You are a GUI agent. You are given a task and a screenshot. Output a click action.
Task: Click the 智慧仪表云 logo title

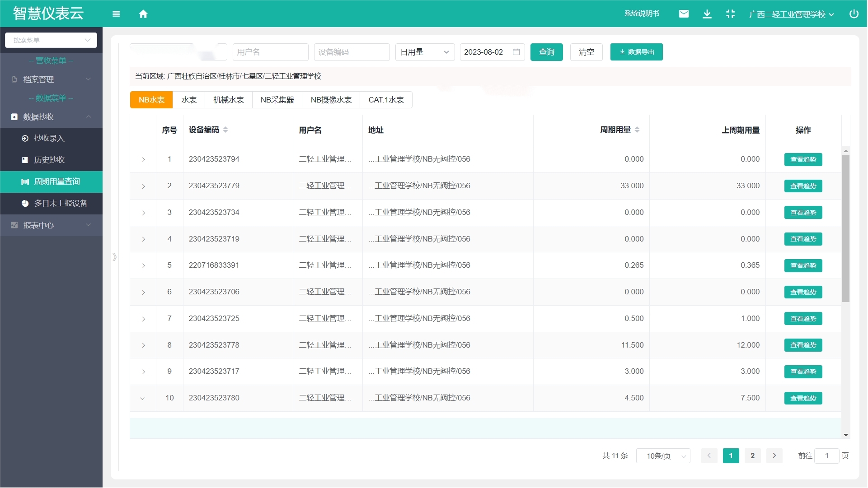[x=48, y=14]
